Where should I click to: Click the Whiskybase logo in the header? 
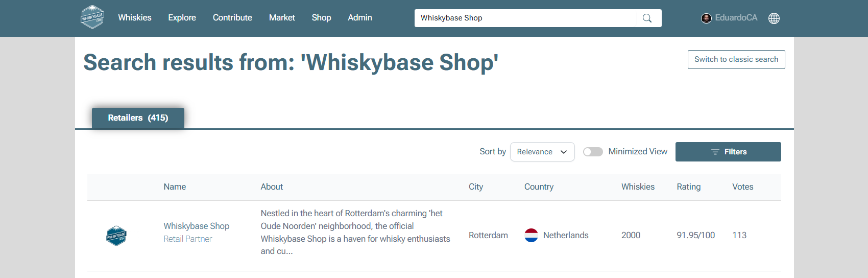(92, 17)
